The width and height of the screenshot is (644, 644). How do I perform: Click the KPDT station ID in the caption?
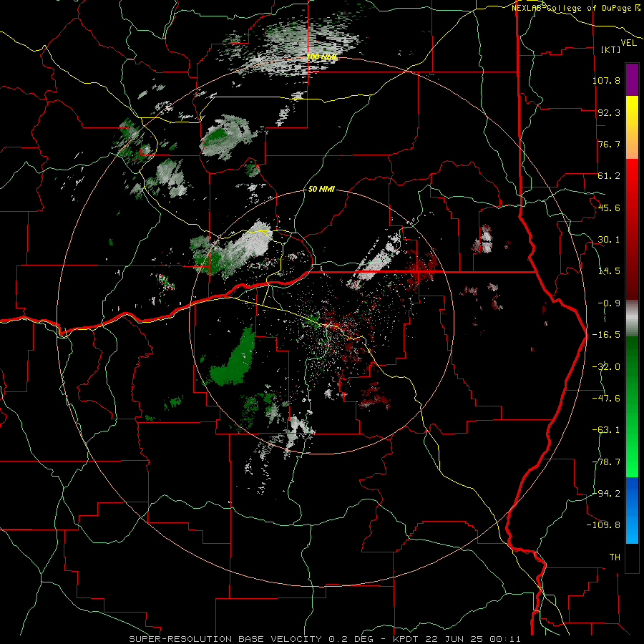click(x=406, y=639)
